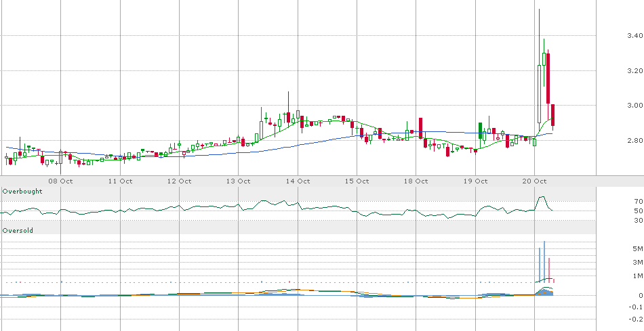Click the RSI 30 level label
This screenshot has width=644, height=331.
click(639, 220)
